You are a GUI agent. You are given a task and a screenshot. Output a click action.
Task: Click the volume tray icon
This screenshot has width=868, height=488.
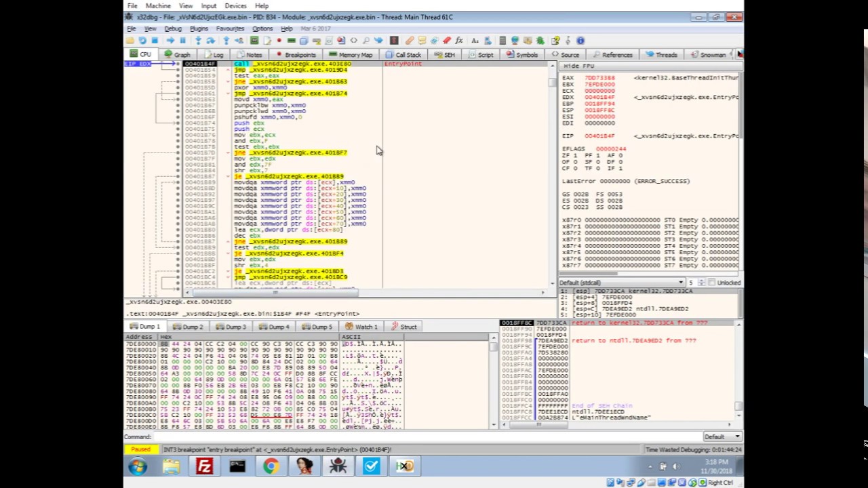[x=675, y=466]
